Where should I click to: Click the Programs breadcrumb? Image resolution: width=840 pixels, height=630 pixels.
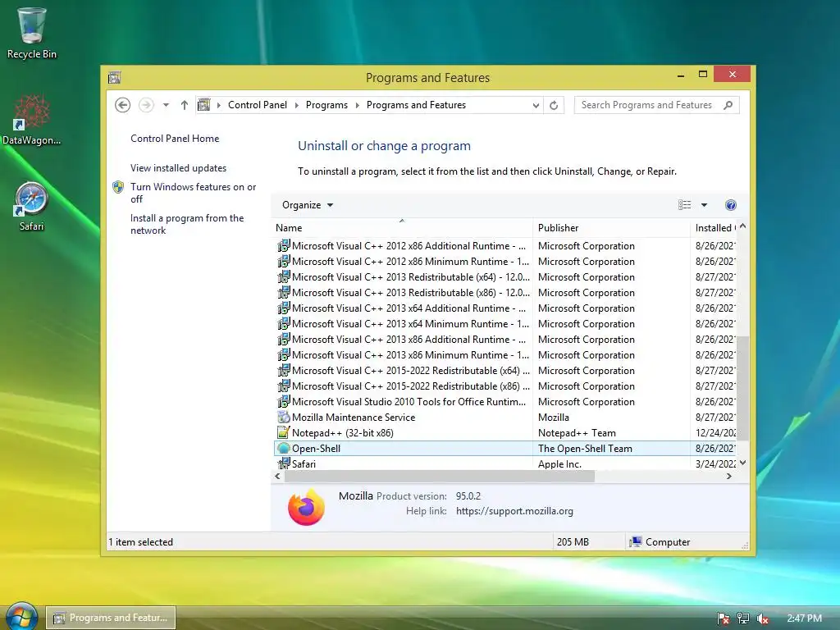(326, 105)
